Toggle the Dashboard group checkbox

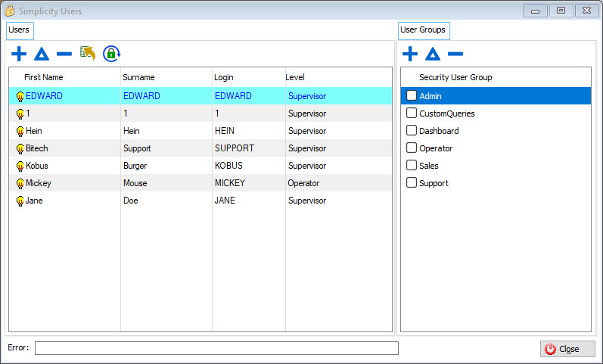point(412,131)
